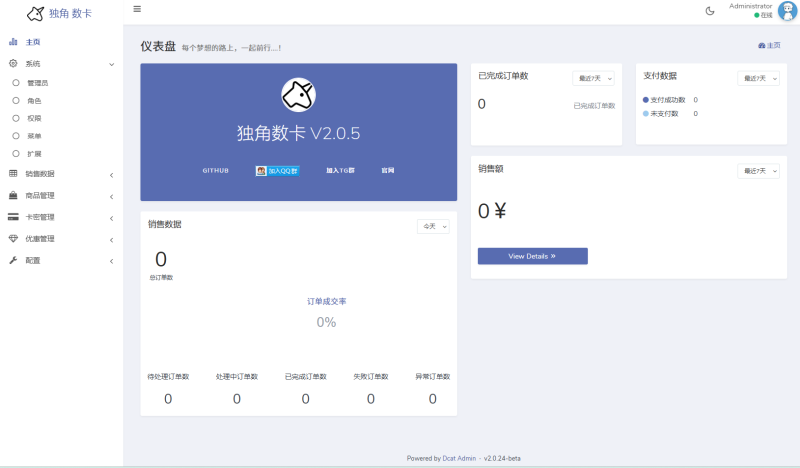Click the 订单成交率 label
Viewport: 800px width, 468px height.
327,302
